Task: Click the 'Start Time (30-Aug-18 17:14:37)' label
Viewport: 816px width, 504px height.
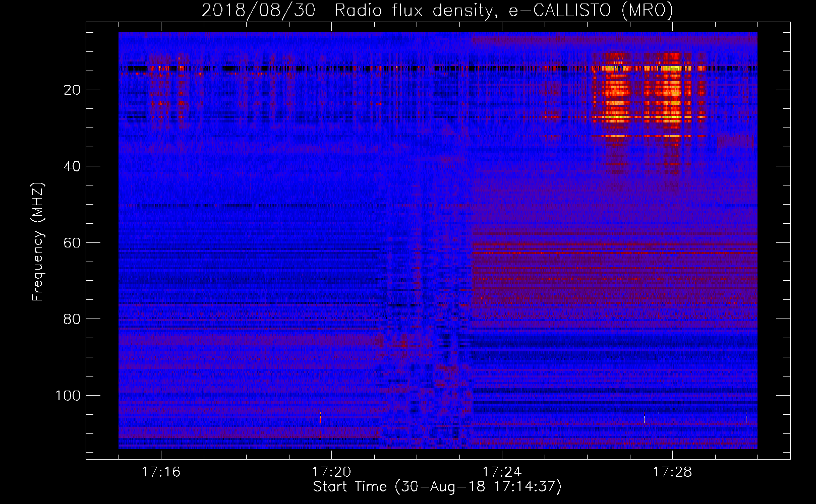Action: coord(437,487)
